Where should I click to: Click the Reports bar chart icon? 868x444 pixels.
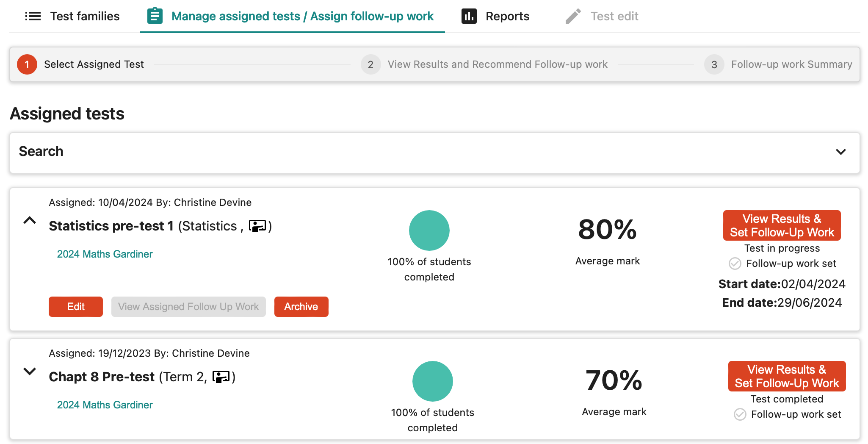point(469,16)
